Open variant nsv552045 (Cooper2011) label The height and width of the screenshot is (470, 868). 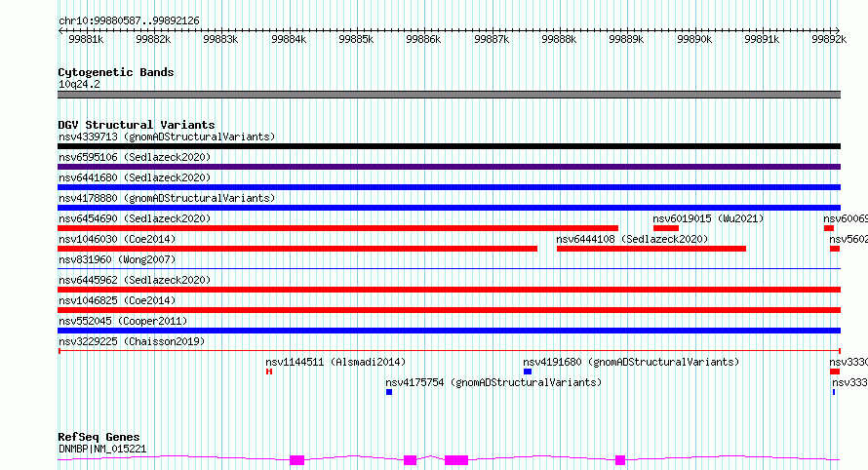point(123,321)
